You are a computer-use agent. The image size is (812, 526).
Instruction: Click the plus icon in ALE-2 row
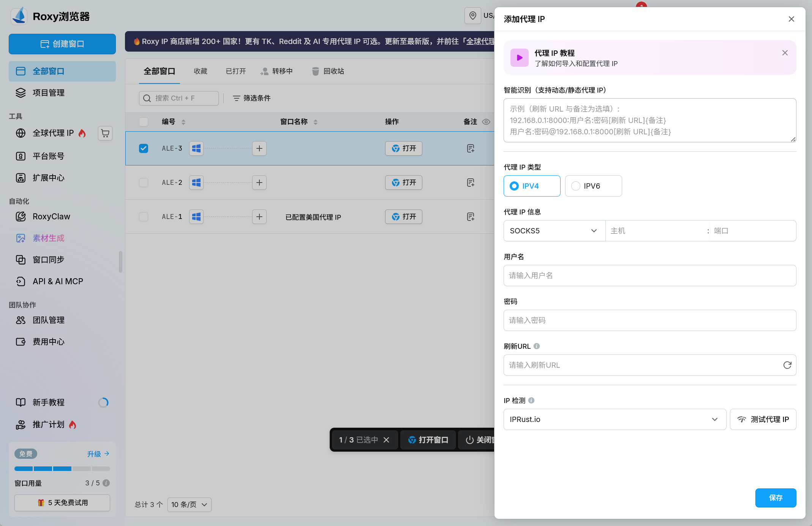259,183
